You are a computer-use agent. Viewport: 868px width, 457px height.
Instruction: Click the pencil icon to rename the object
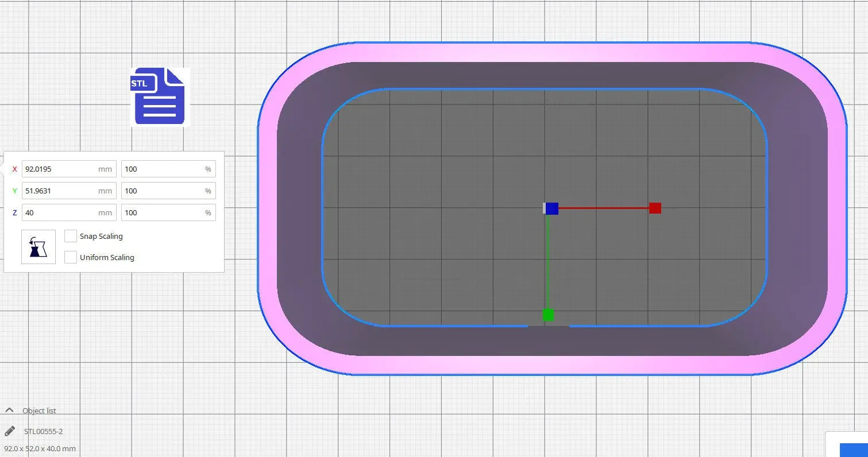(x=10, y=431)
